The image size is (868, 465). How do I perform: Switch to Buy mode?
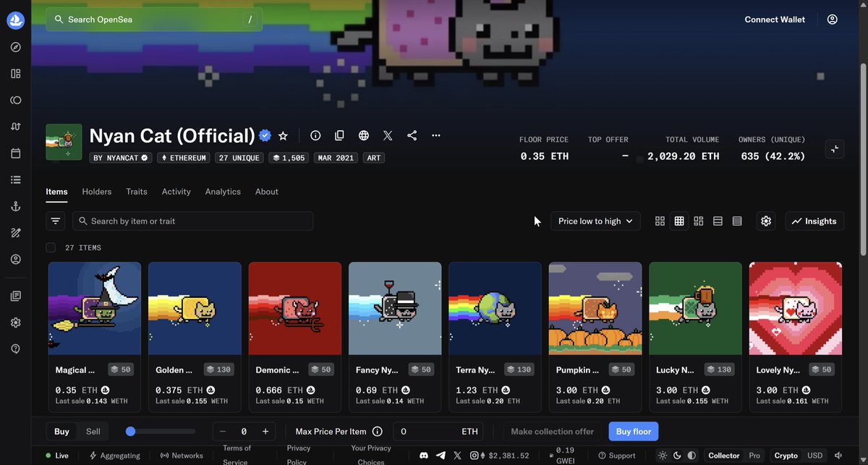pyautogui.click(x=62, y=432)
